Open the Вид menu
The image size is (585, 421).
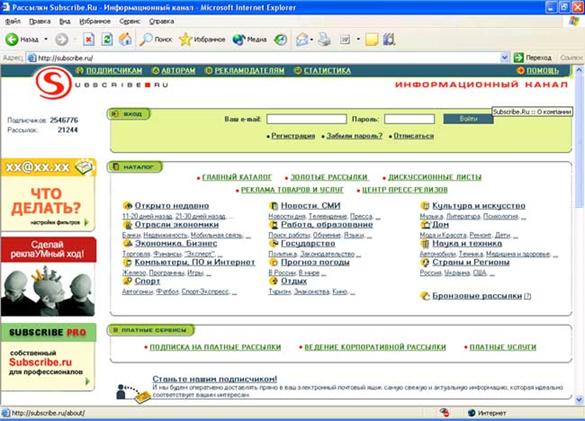click(65, 21)
